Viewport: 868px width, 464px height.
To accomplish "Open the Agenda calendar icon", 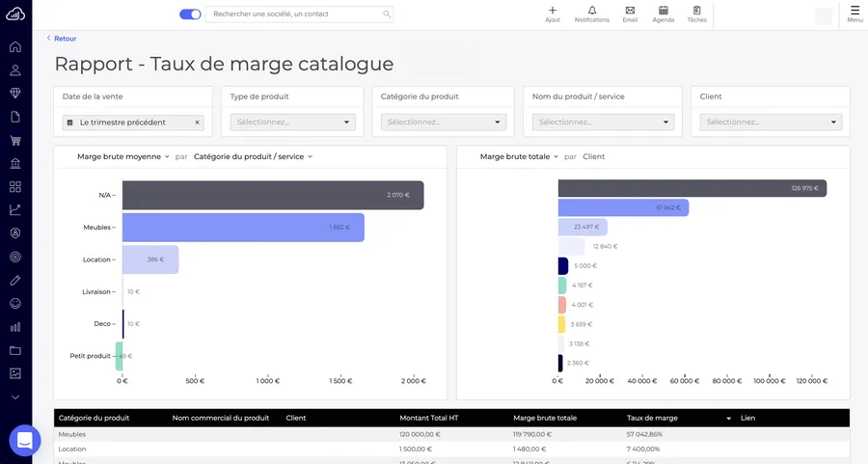I will point(664,11).
